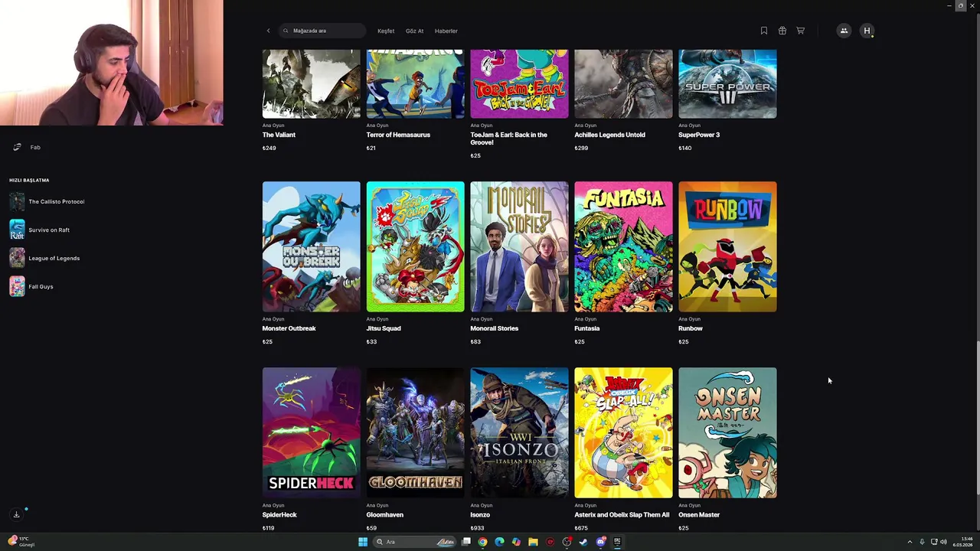Open The Valiant cover image

[311, 83]
